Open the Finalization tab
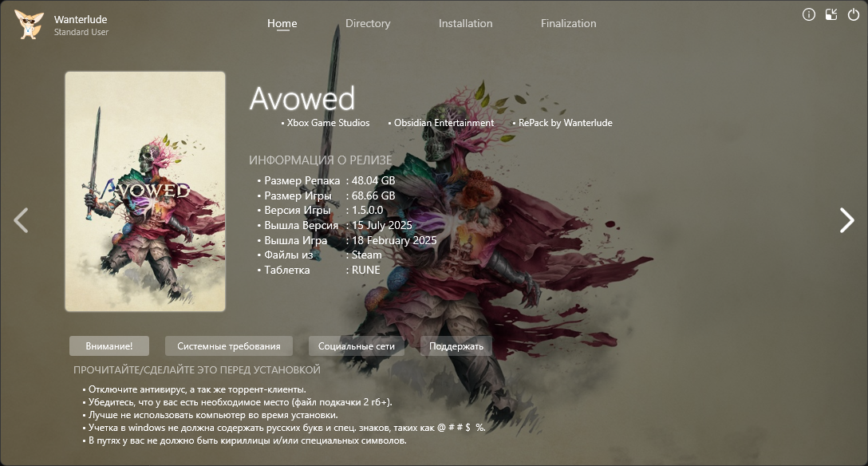Viewport: 868px width, 466px height. [569, 23]
